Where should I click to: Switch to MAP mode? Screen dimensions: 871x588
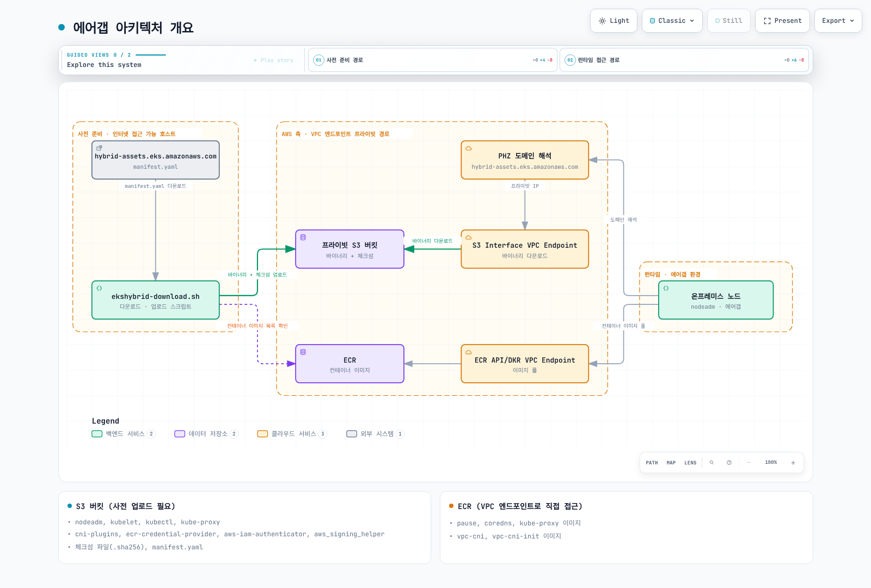[671, 463]
